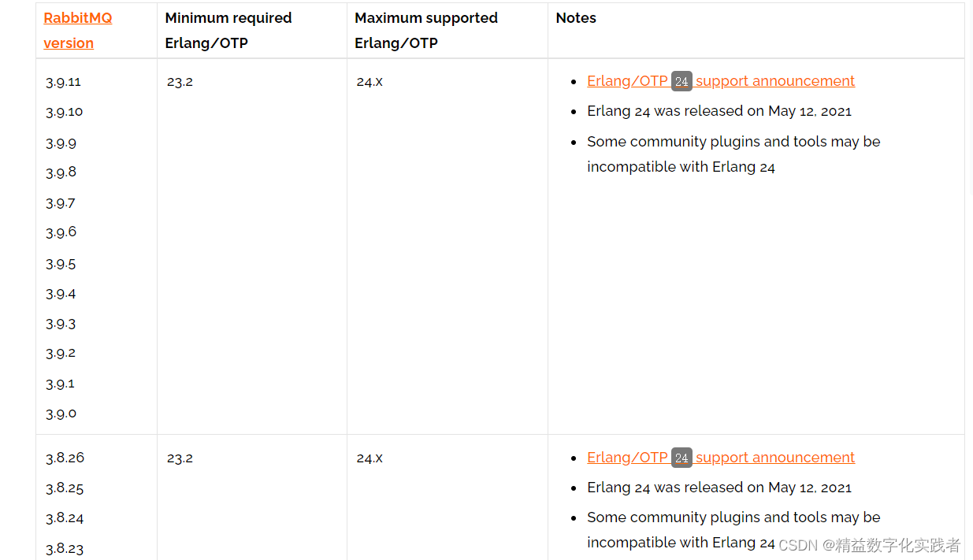Select the 3.9.5 version entry

point(61,264)
